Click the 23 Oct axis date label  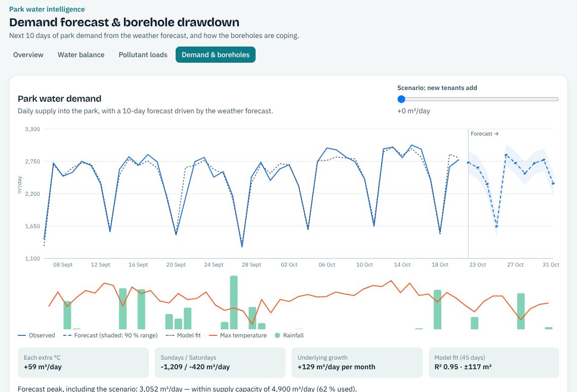pyautogui.click(x=478, y=265)
